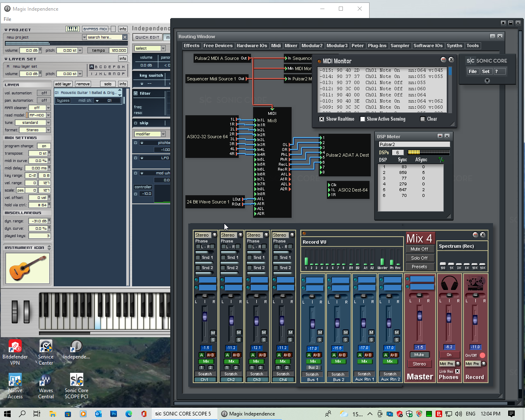Open Native Access desktop shortcut
Screen dimensions: 525x420
tap(15, 386)
